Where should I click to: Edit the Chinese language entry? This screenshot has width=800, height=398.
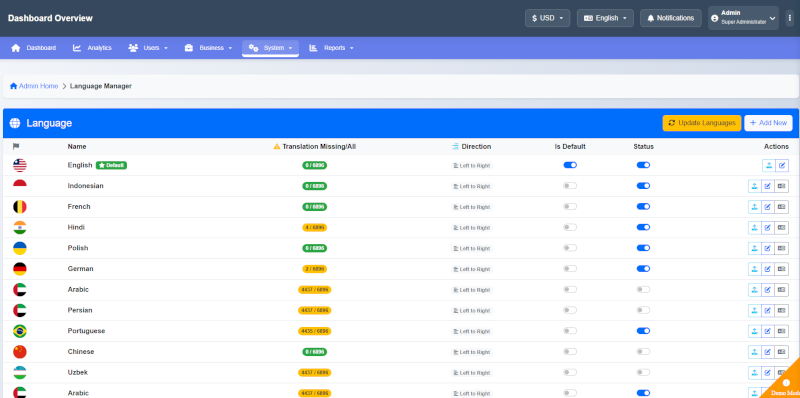pos(768,352)
